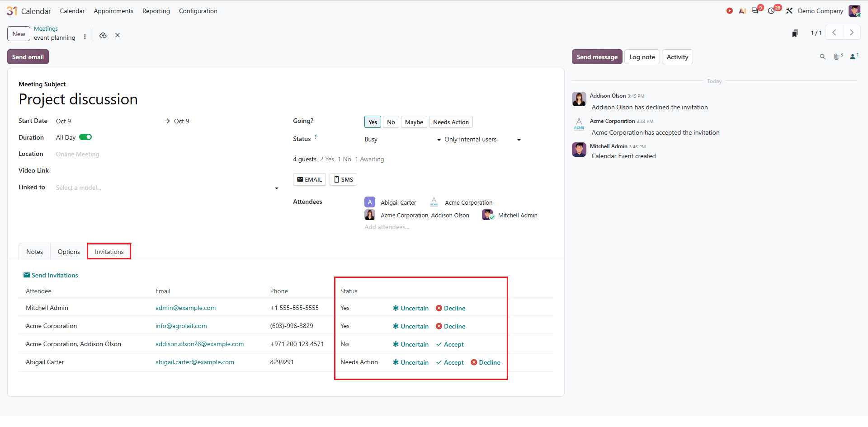Screen dimensions: 868x427
Task: Click the Log note button
Action: 642,57
